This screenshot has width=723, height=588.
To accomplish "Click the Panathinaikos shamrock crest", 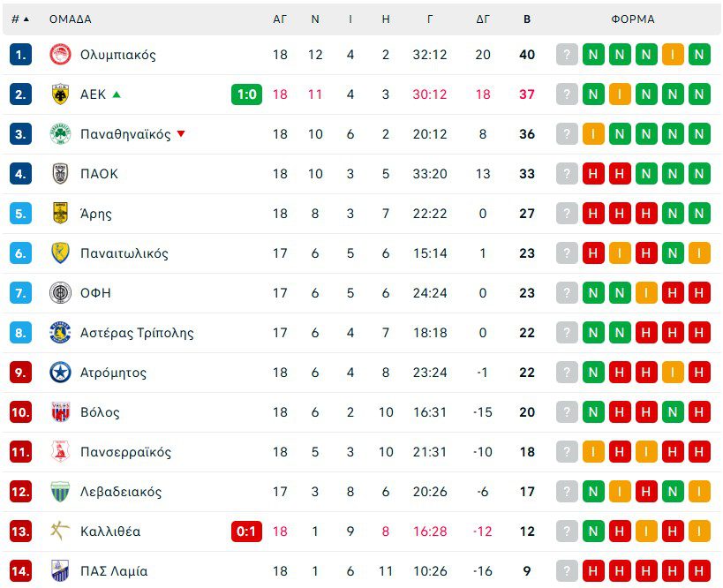I will [x=60, y=134].
